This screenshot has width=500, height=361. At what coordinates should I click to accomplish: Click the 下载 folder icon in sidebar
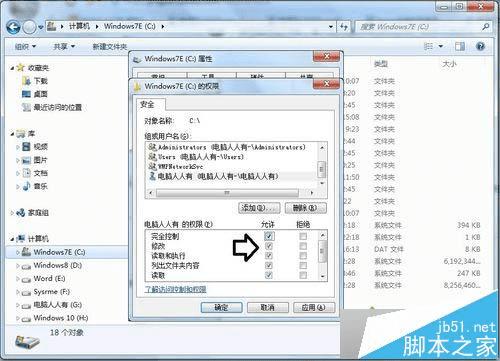point(26,81)
